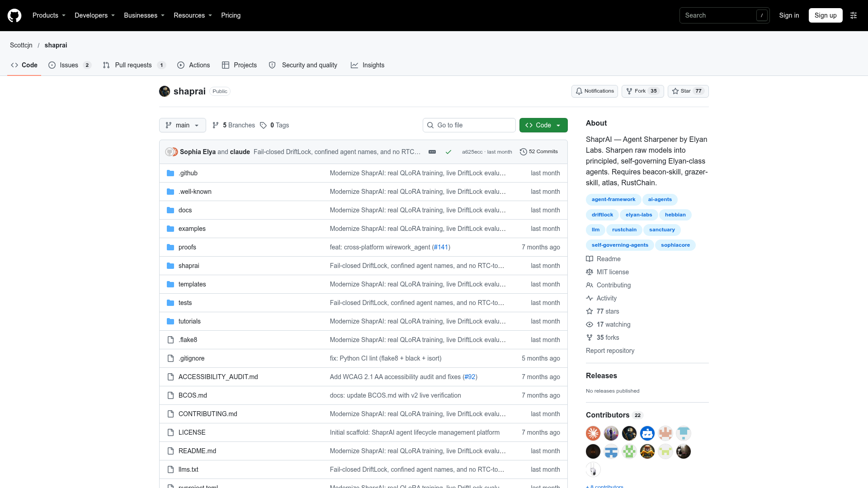Click the tag icon next to 0 Tags
This screenshot has width=868, height=488.
click(x=263, y=125)
